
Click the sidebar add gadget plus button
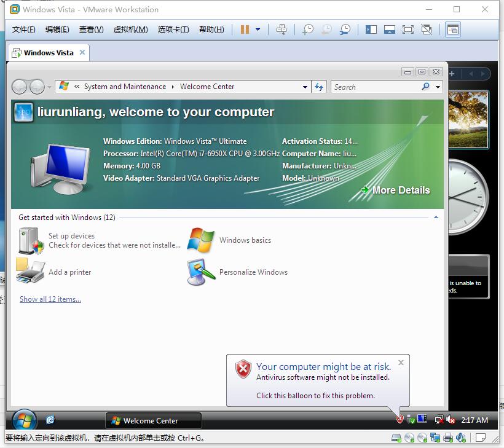pyautogui.click(x=452, y=74)
